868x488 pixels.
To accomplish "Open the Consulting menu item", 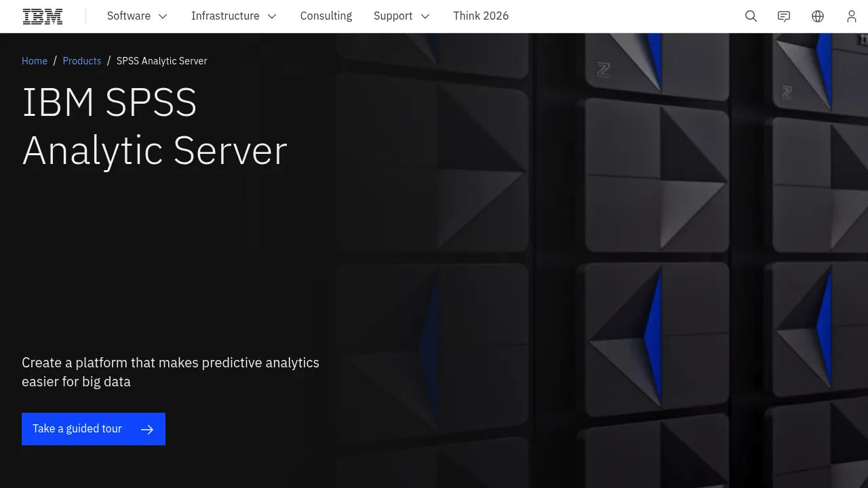I will click(326, 16).
